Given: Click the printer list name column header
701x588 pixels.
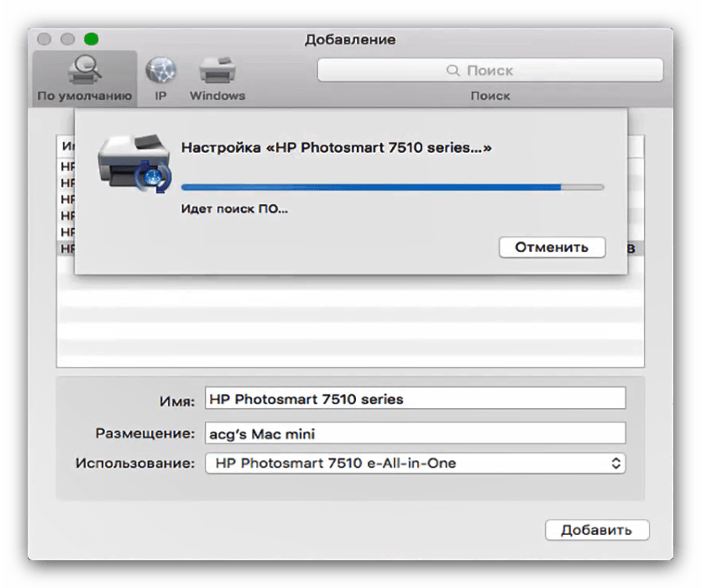Looking at the screenshot, I should click(x=65, y=146).
